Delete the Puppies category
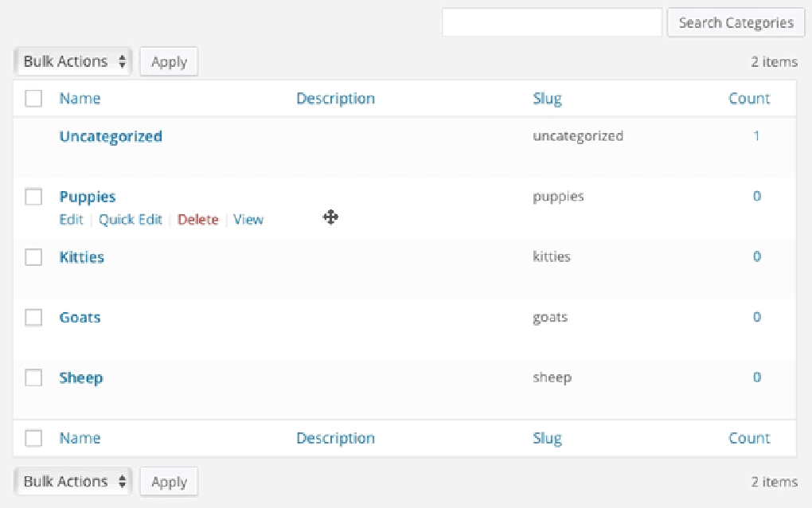 coord(197,220)
